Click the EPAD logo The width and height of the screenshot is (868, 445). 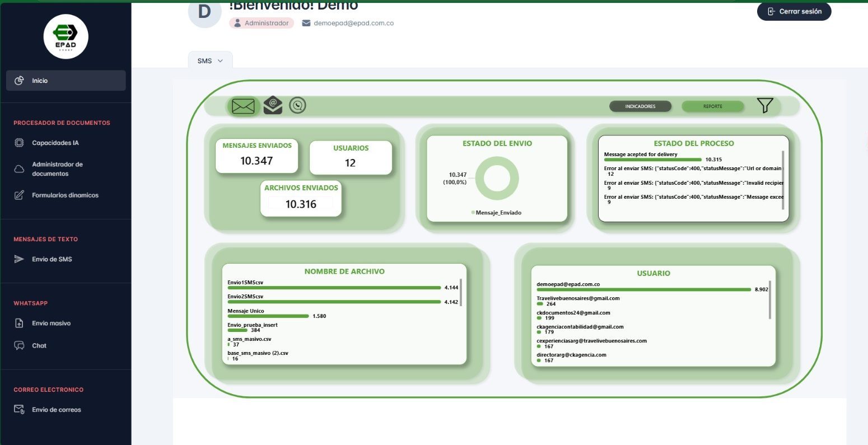click(66, 36)
